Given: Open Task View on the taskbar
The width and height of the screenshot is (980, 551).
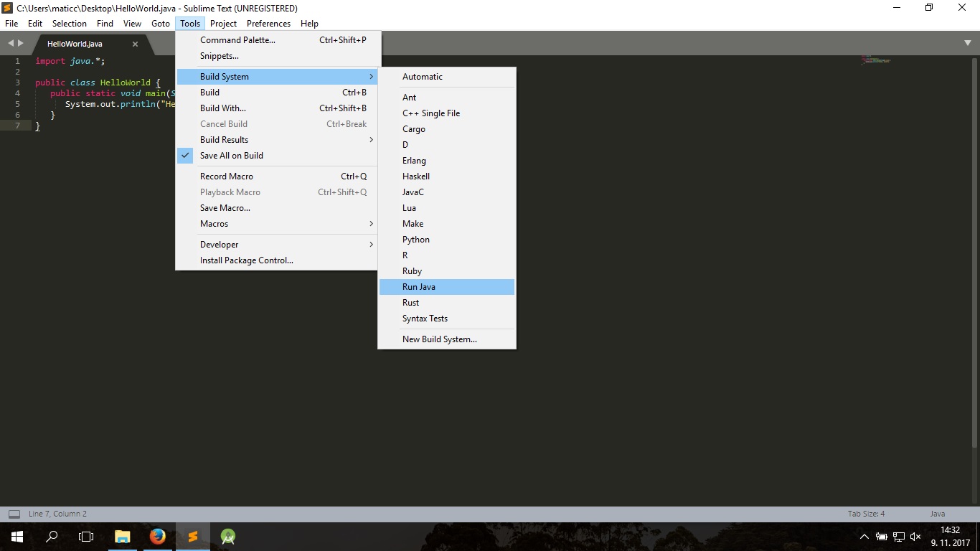Looking at the screenshot, I should click(x=86, y=537).
